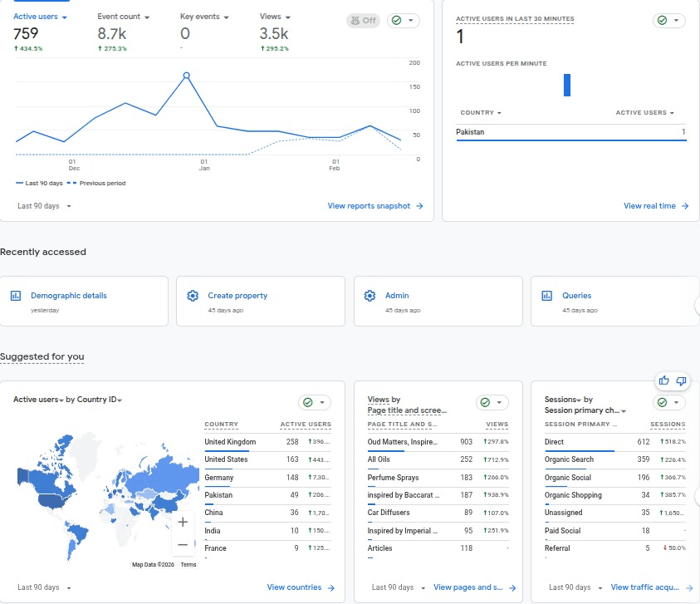Open the Last 90 days range dropdown
This screenshot has height=604, width=700.
pos(44,206)
